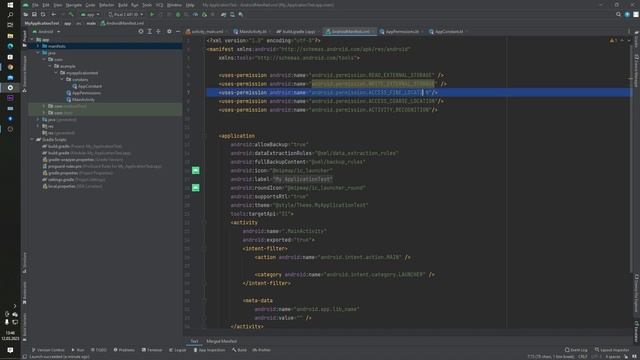Click the Search Everywhere magnifier icon

pos(618,14)
